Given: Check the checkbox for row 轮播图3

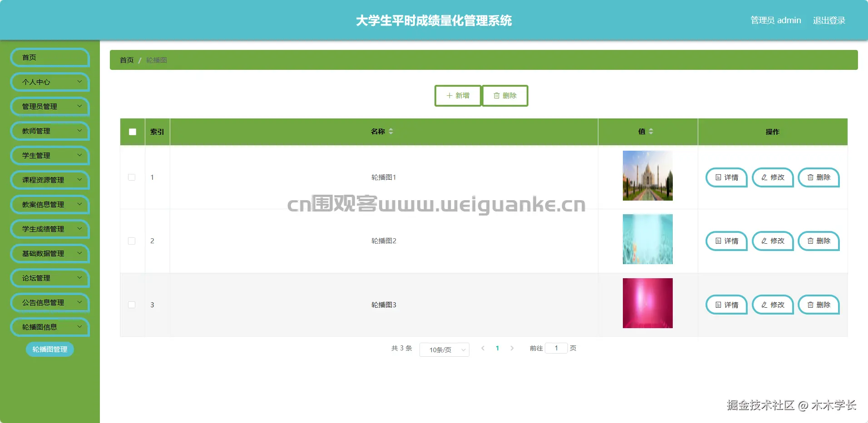Looking at the screenshot, I should (x=132, y=305).
